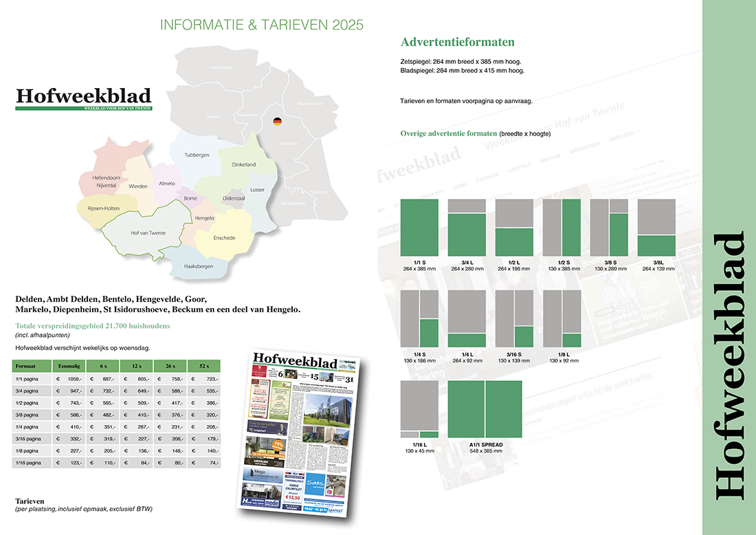This screenshot has height=535, width=756.
Task: Select the 1/1 S full-page format diagram
Action: (x=419, y=228)
